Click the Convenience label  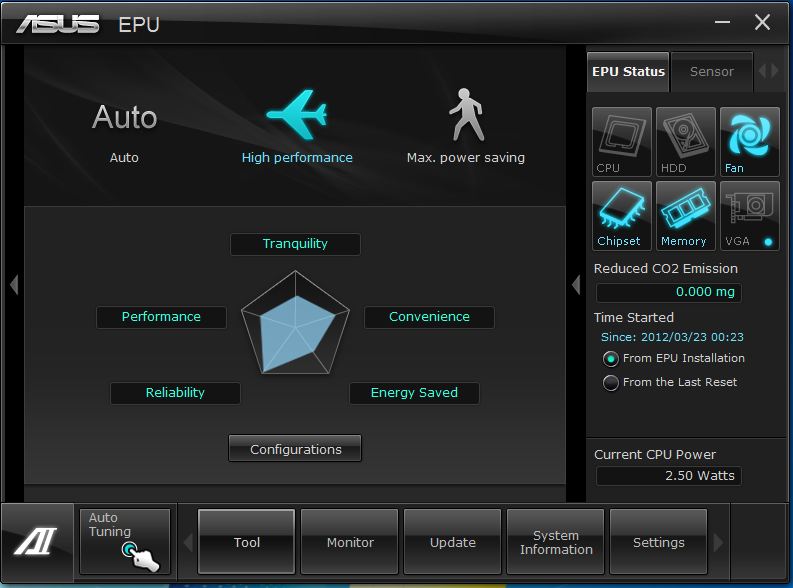[429, 317]
